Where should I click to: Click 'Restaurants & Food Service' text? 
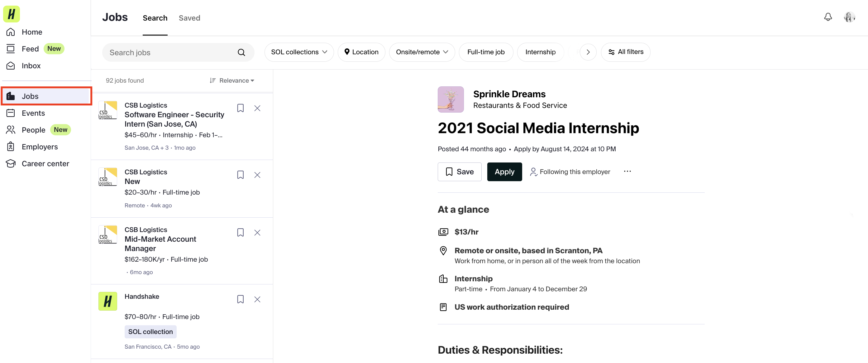point(520,106)
